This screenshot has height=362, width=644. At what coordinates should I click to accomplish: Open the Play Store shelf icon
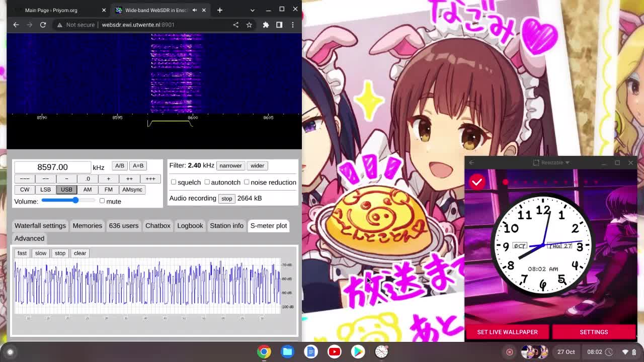pos(358,352)
